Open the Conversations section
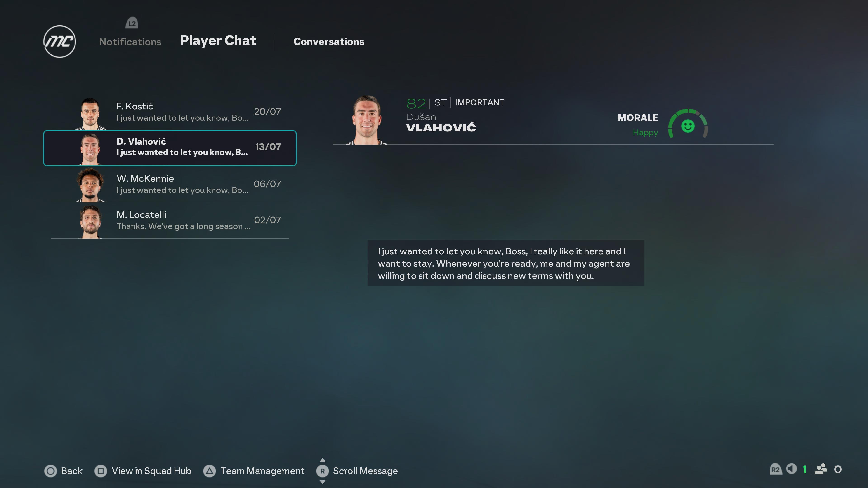The image size is (868, 488). point(329,41)
